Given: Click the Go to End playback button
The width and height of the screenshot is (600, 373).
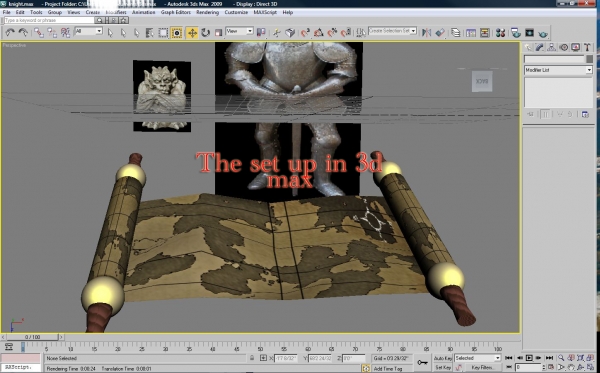Looking at the screenshot, I should pos(549,358).
